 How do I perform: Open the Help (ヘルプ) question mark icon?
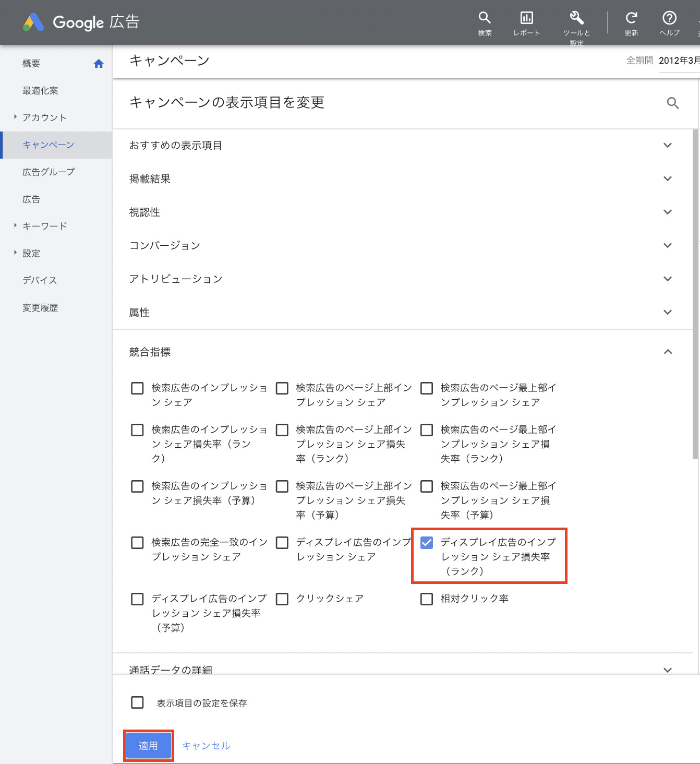669,18
